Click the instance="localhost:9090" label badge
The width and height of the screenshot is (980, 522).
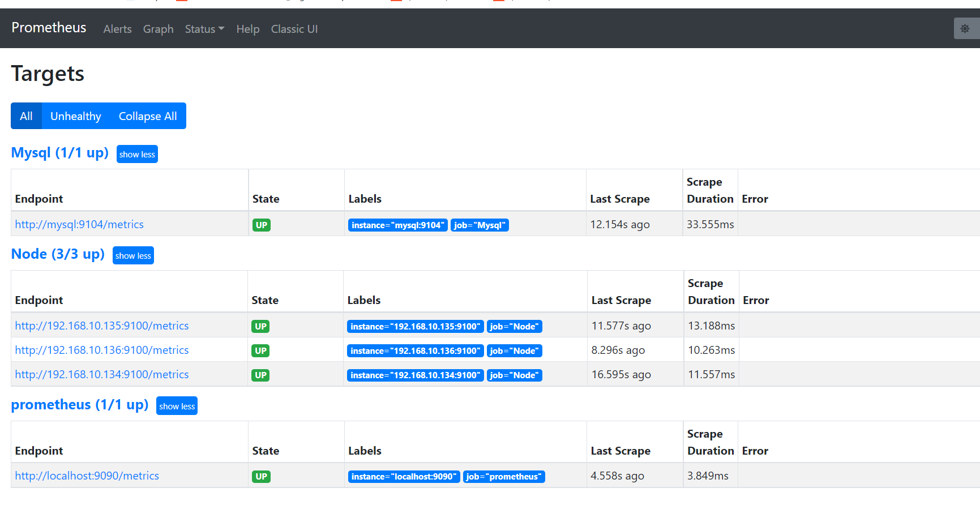pyautogui.click(x=404, y=476)
